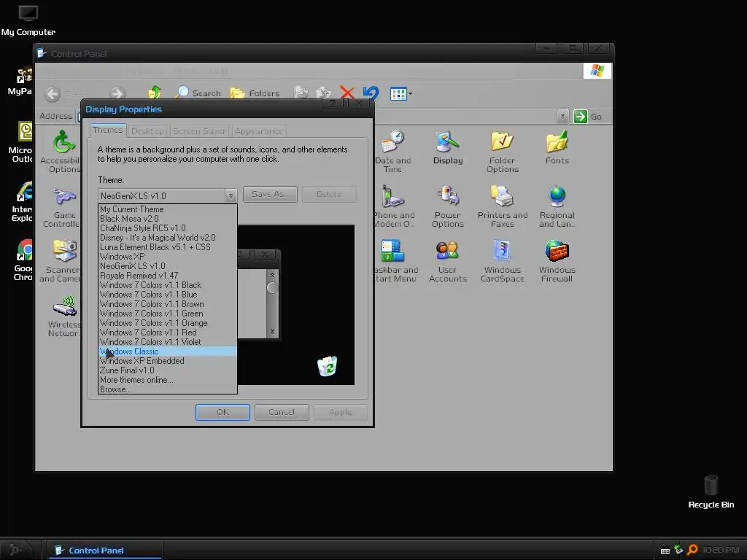The image size is (747, 560).
Task: Click OK in Display Properties
Action: point(222,412)
